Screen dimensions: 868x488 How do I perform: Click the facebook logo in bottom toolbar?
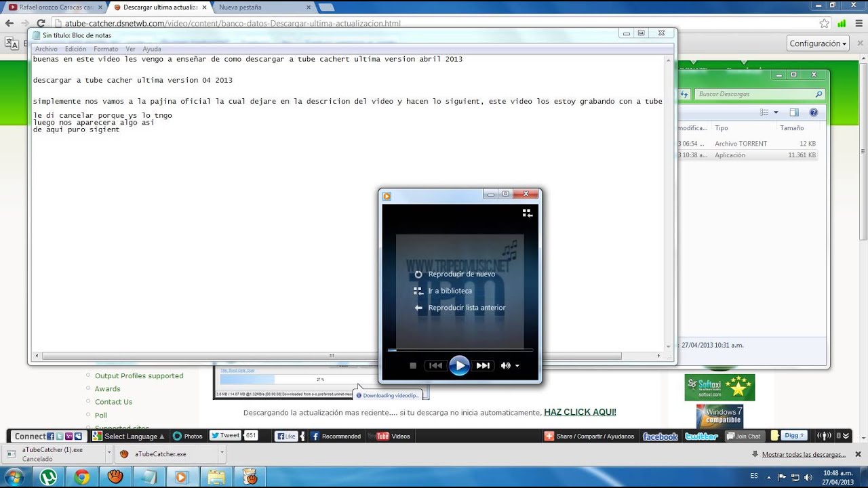[x=660, y=436]
